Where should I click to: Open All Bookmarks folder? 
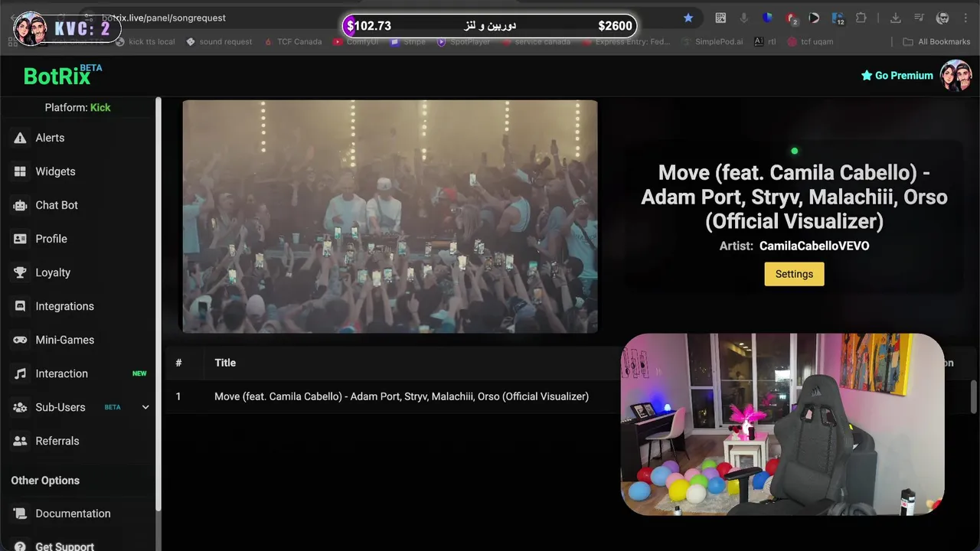pos(936,41)
